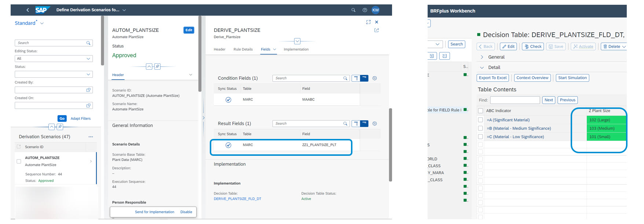This screenshot has width=644, height=224.
Task: Select Condition Fields compact row view icon
Action: 364,78
